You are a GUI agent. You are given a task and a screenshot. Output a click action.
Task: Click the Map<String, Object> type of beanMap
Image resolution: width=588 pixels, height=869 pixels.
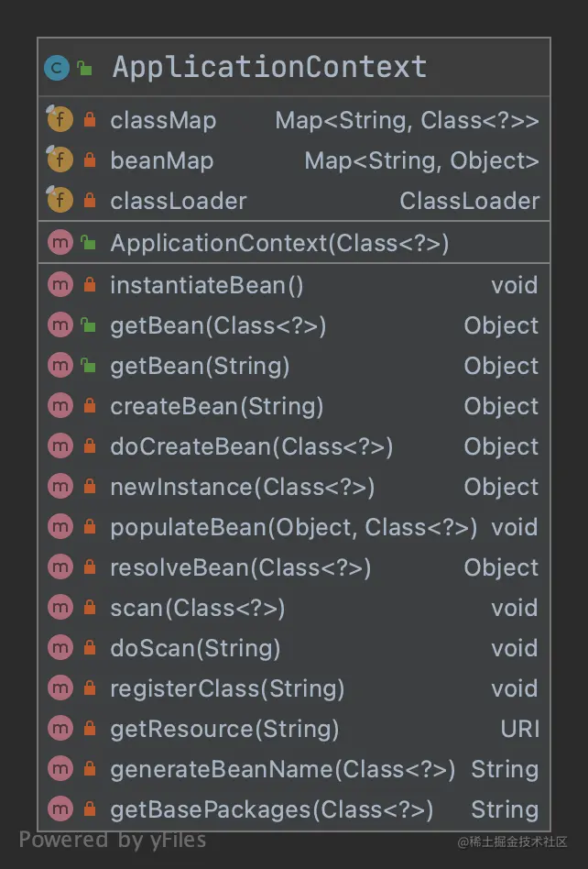[x=421, y=160]
